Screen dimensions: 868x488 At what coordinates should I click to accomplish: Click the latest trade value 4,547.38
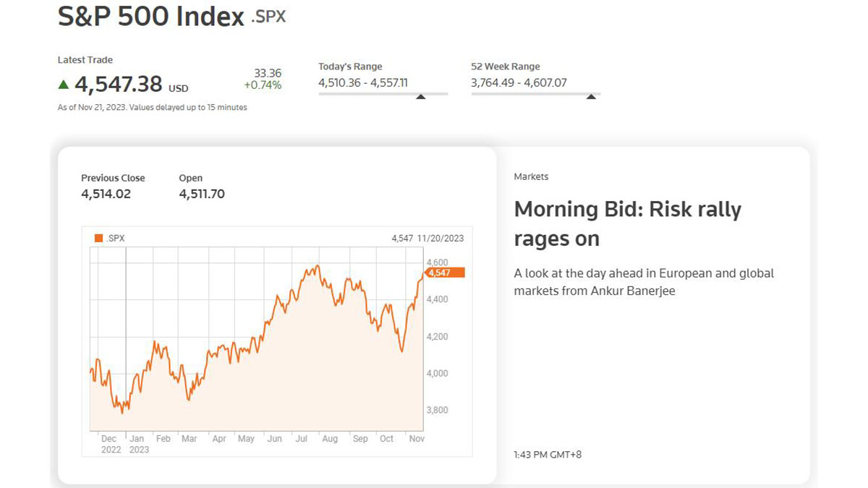(x=119, y=84)
